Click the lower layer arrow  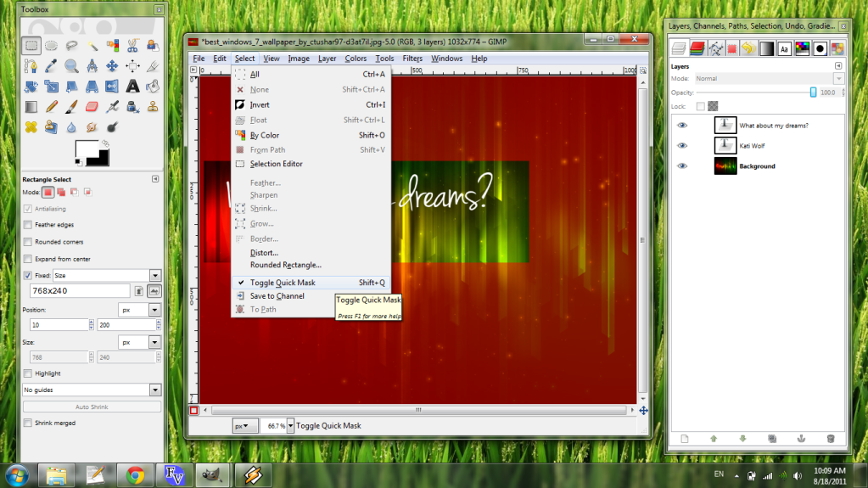[x=743, y=439]
